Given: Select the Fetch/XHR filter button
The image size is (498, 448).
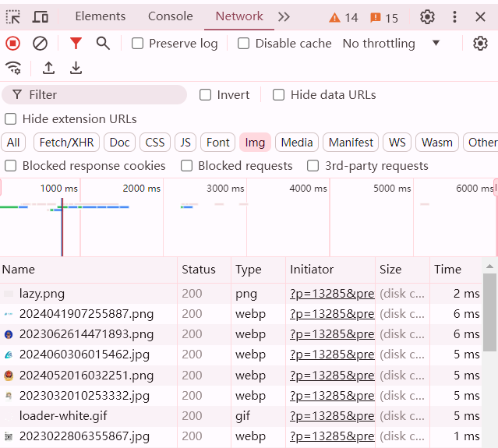Looking at the screenshot, I should pos(66,142).
